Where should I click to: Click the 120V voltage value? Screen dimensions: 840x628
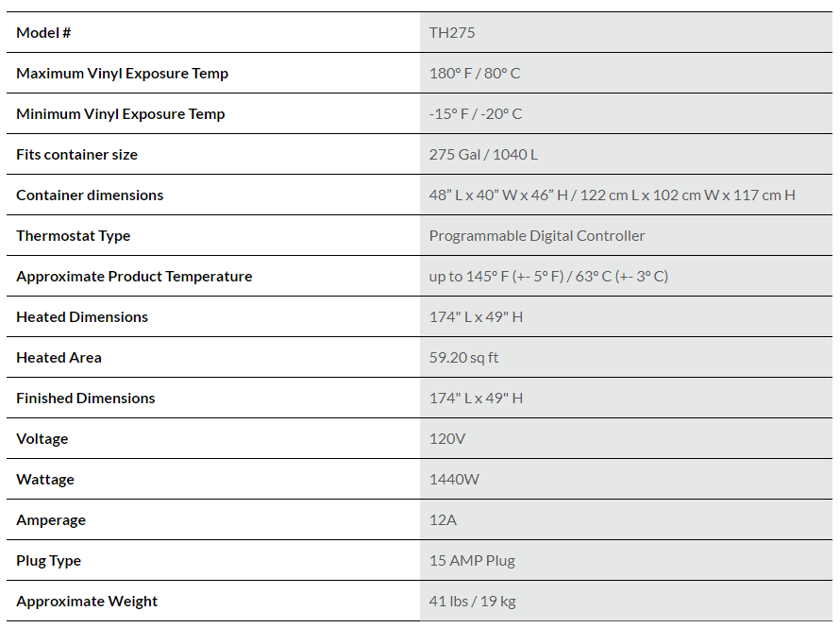pyautogui.click(x=447, y=439)
